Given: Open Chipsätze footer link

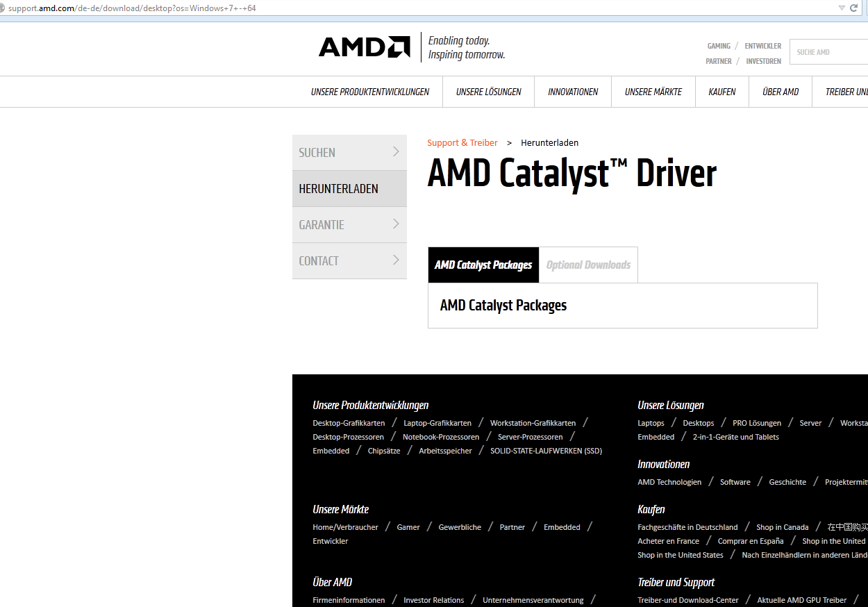Looking at the screenshot, I should (384, 451).
